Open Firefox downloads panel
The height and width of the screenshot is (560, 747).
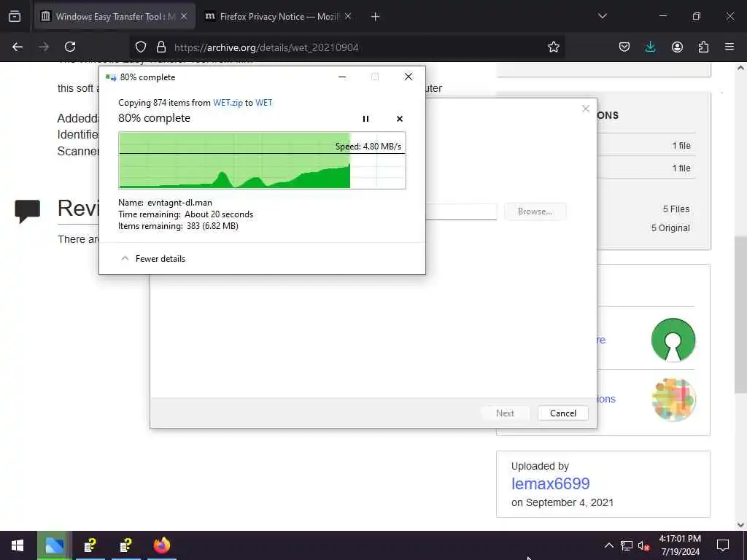650,47
